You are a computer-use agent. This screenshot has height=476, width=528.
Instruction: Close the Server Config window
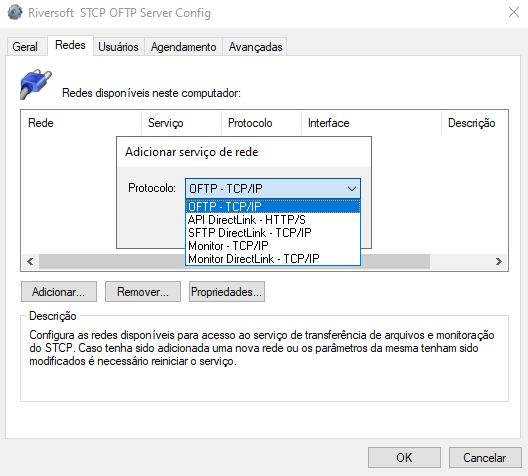(514, 12)
